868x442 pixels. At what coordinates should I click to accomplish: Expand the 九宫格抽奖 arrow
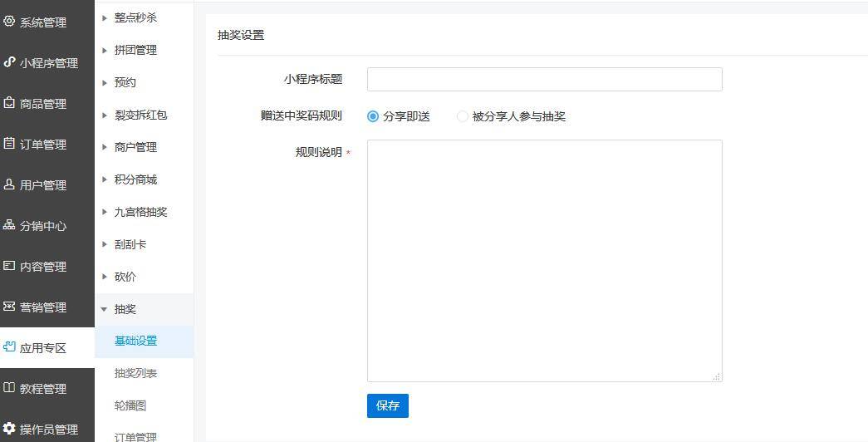[x=104, y=212]
